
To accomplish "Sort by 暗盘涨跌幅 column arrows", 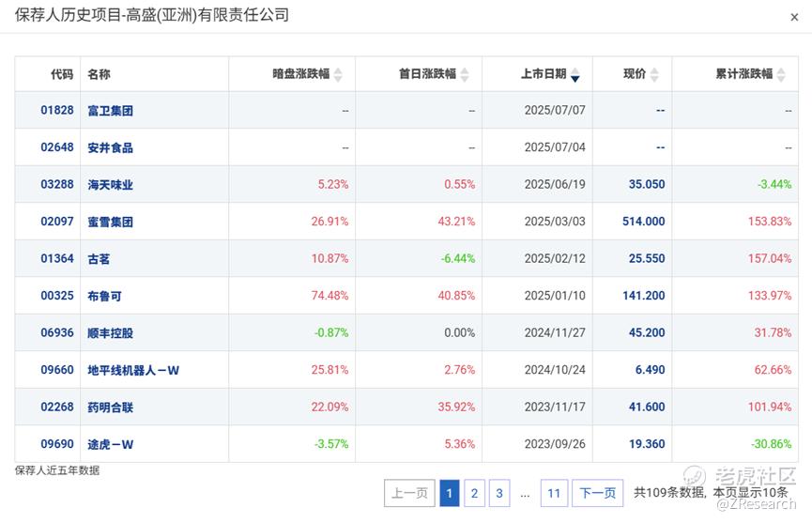I will tap(338, 74).
